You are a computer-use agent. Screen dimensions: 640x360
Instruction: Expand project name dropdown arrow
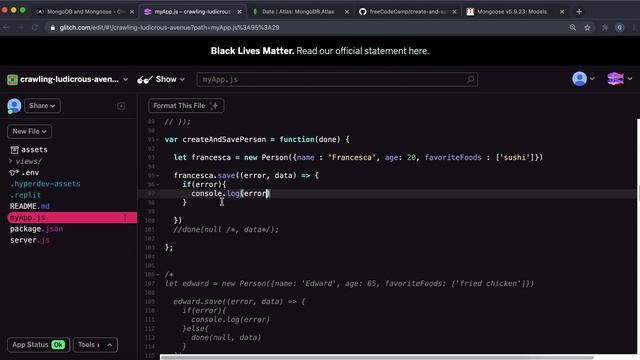point(125,80)
